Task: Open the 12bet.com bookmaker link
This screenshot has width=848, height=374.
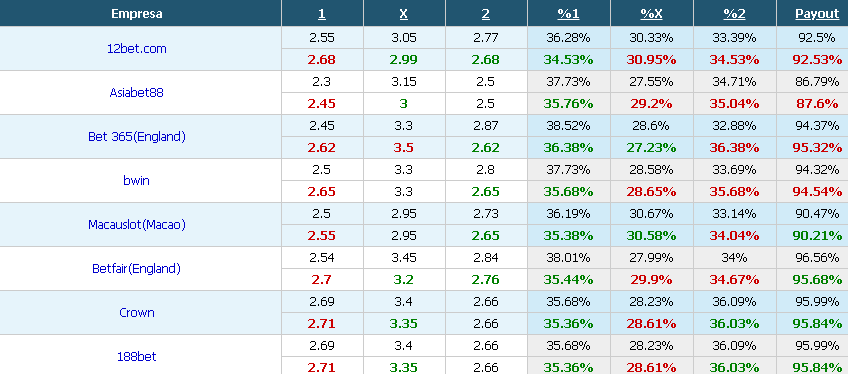Action: tap(136, 49)
